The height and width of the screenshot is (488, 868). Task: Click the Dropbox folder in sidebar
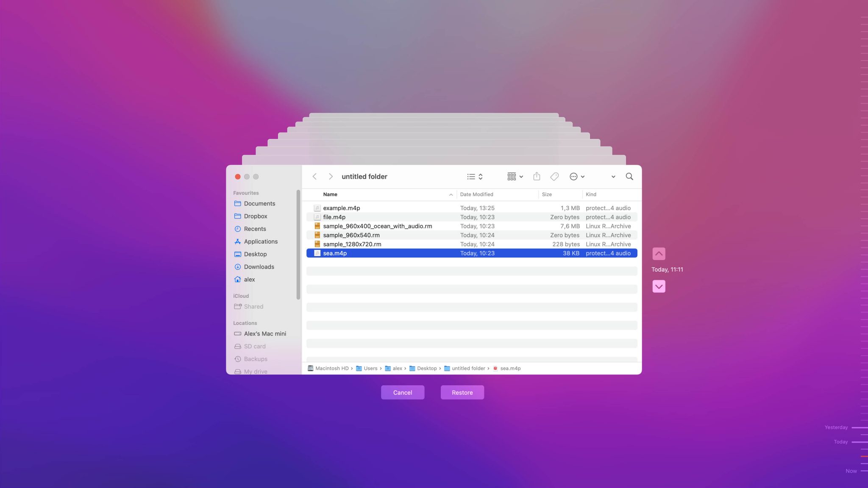coord(255,216)
